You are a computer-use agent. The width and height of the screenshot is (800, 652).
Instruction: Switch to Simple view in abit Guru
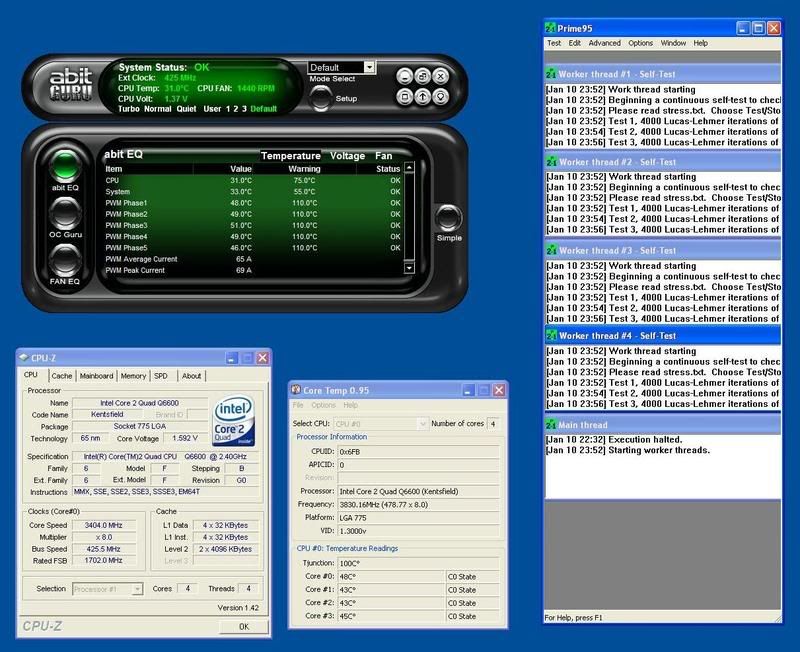pyautogui.click(x=448, y=218)
